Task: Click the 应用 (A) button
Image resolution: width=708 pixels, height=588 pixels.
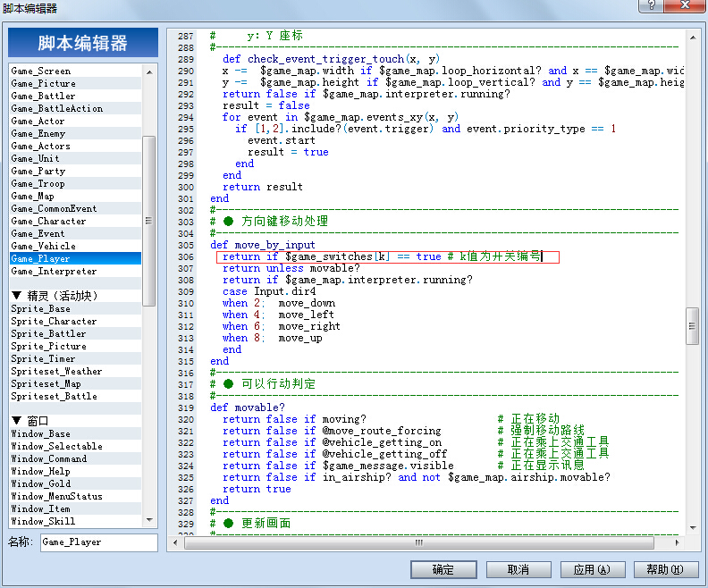Action: click(x=592, y=569)
